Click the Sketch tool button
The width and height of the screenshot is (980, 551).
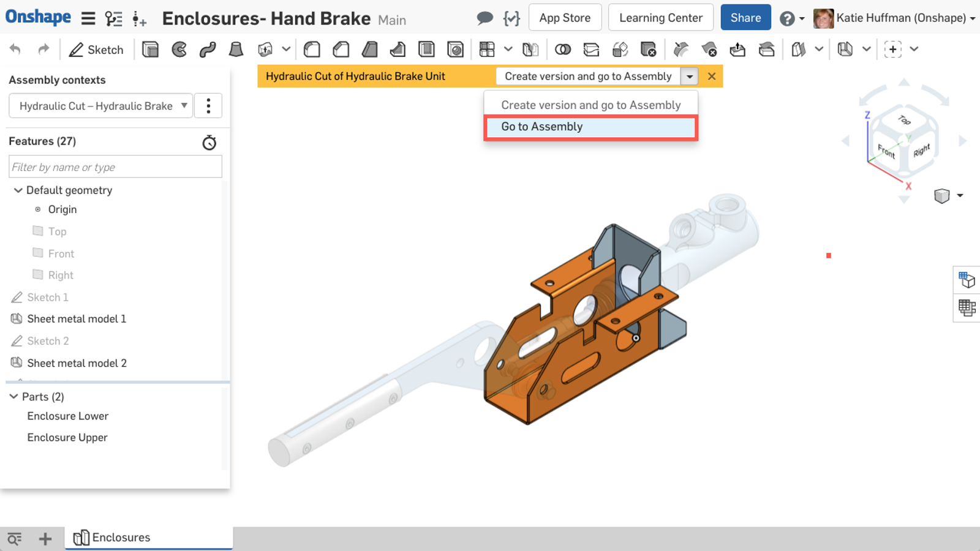point(96,50)
